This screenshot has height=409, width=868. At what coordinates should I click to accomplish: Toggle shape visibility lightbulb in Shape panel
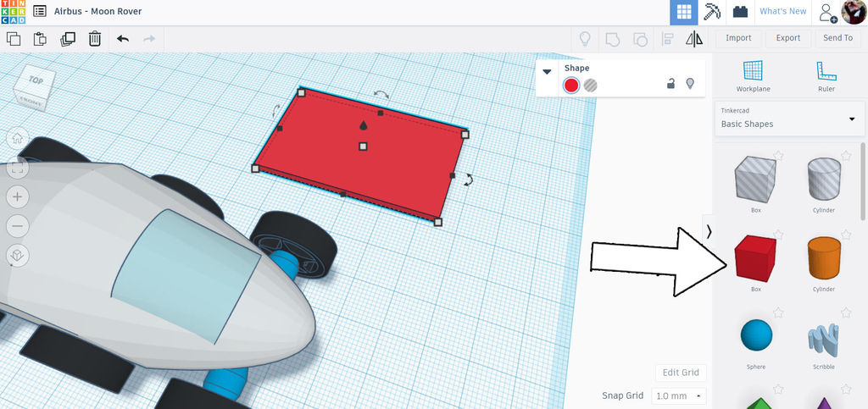coord(690,84)
